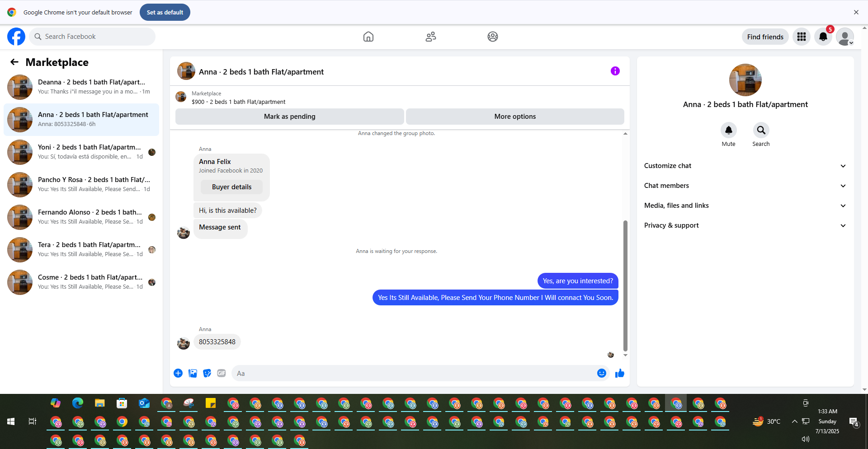This screenshot has width=868, height=449.
Task: Open the Home feed icon
Action: click(368, 37)
